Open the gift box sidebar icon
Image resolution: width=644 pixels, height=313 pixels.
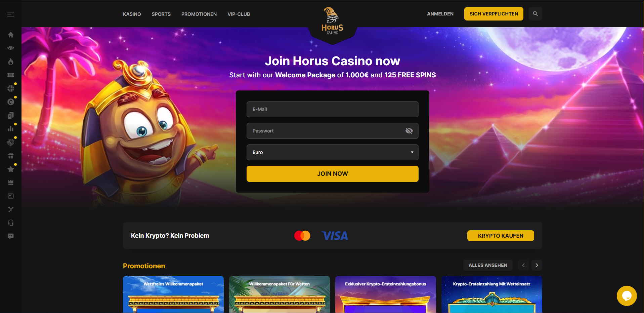pos(11,156)
